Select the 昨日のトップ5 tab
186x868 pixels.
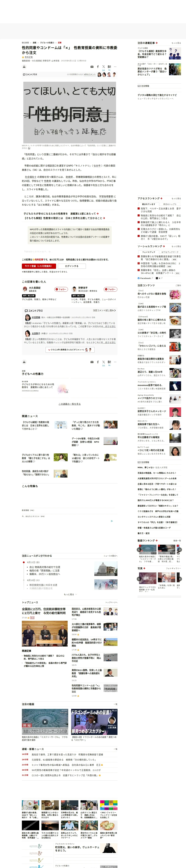pyautogui.click(x=170, y=204)
